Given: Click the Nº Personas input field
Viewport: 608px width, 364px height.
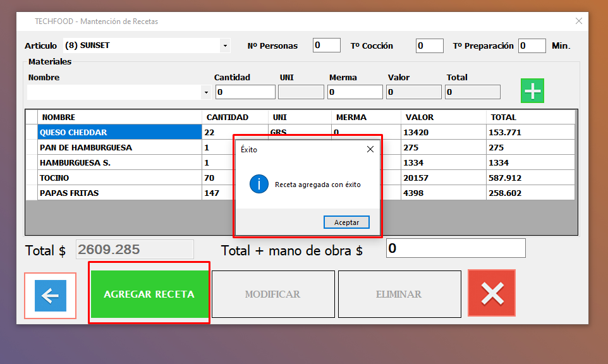Looking at the screenshot, I should click(x=326, y=45).
